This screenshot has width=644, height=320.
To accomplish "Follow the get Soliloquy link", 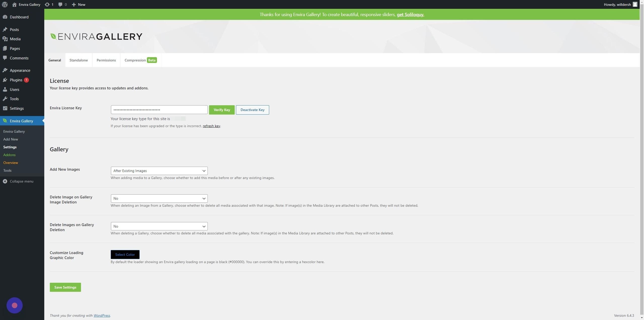I will (410, 15).
